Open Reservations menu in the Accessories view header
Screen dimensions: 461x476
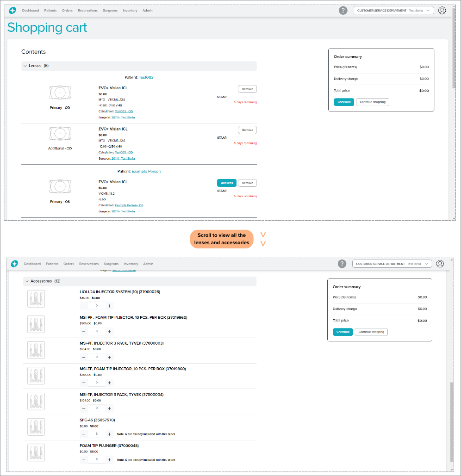click(88, 264)
